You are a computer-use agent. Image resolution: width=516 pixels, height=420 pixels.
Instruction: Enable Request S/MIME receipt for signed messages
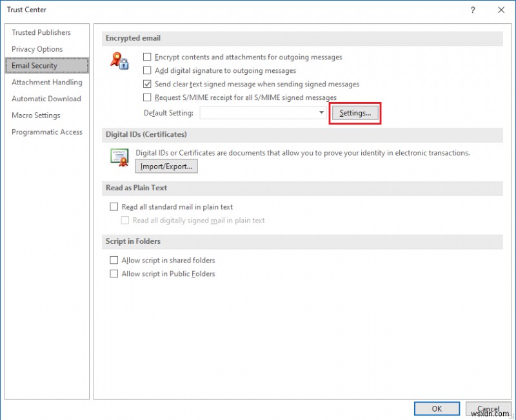click(x=148, y=97)
